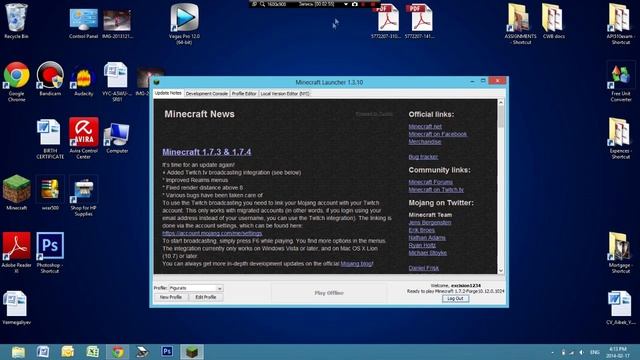Image resolution: width=640 pixels, height=360 pixels.
Task: Select the Computer desktop icon
Action: point(117,138)
